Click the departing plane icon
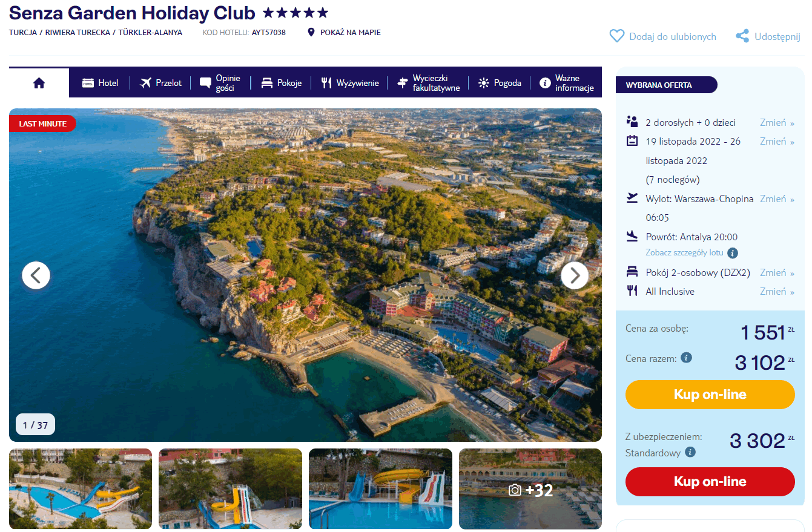Viewport: 812px width, 532px height. point(632,198)
